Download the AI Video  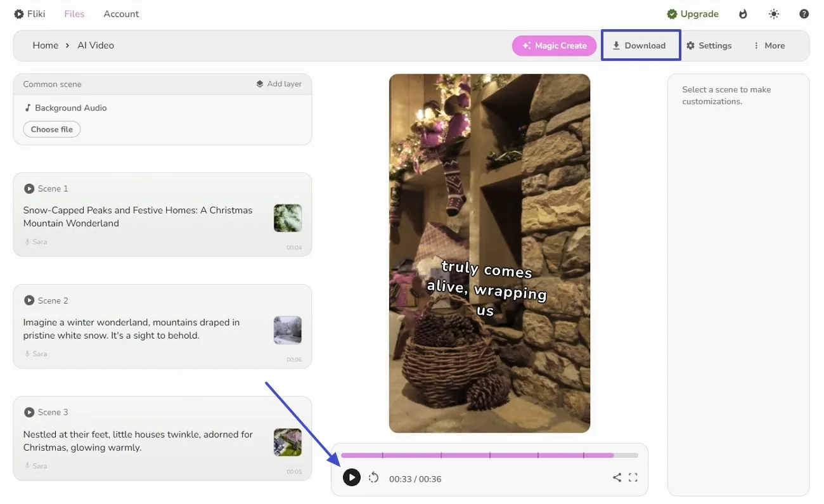(x=641, y=45)
